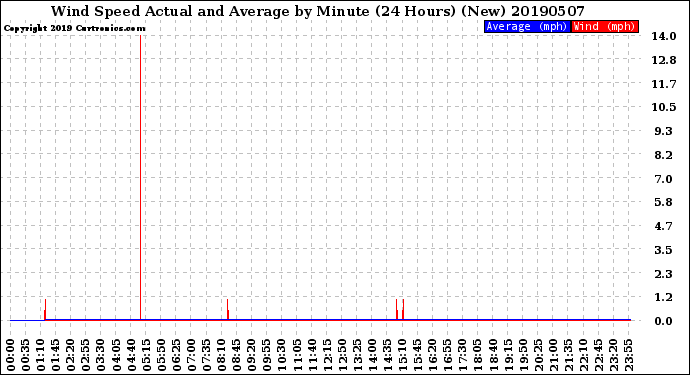Click the 5.8 y-axis label

[664, 202]
